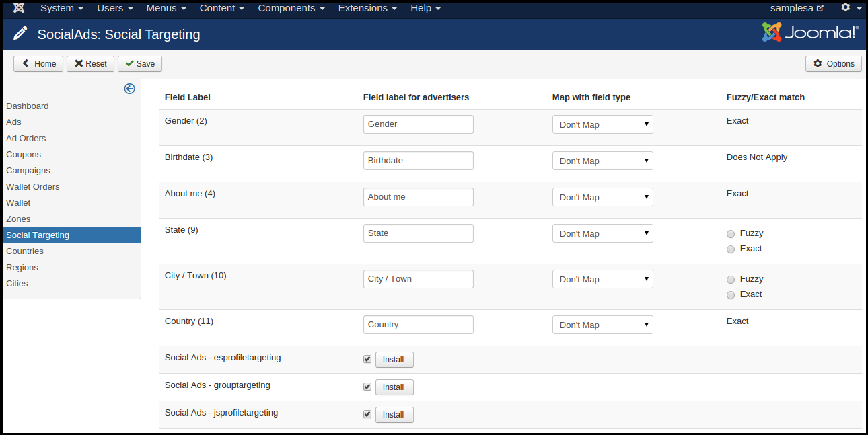Open the Components menu

(291, 8)
